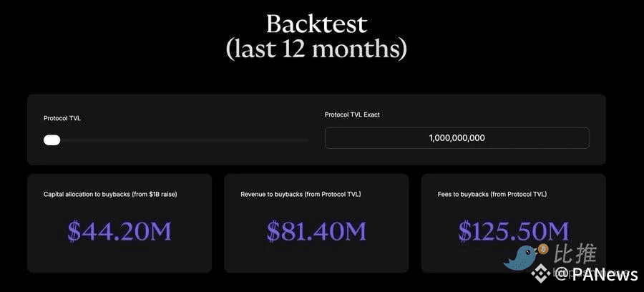
Task: Click the "Protocol TVL" slider label
Action: [x=62, y=118]
